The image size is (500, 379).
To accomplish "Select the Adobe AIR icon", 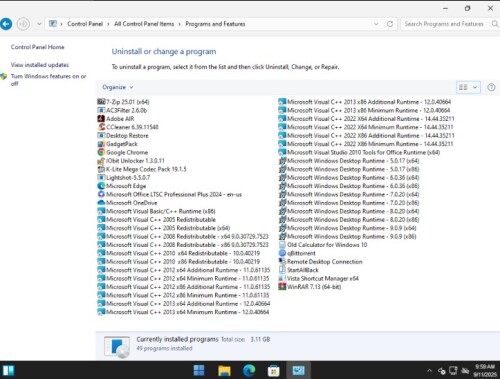I will tap(101, 119).
